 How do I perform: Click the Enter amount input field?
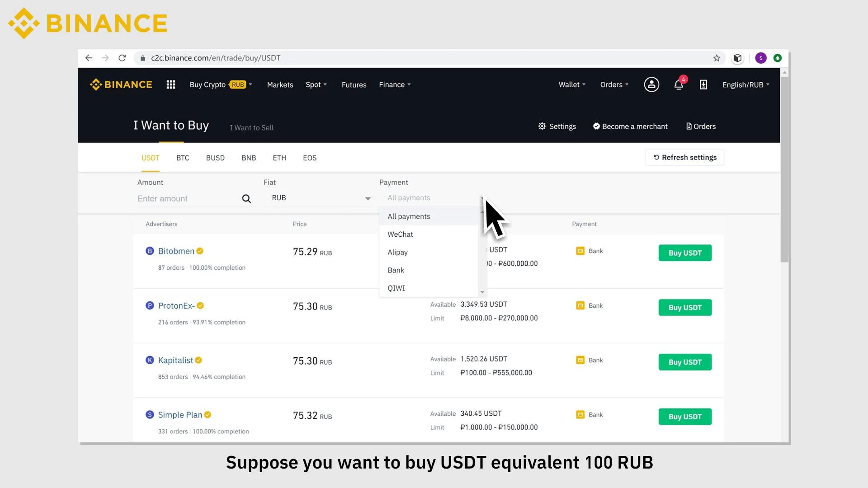pos(188,199)
